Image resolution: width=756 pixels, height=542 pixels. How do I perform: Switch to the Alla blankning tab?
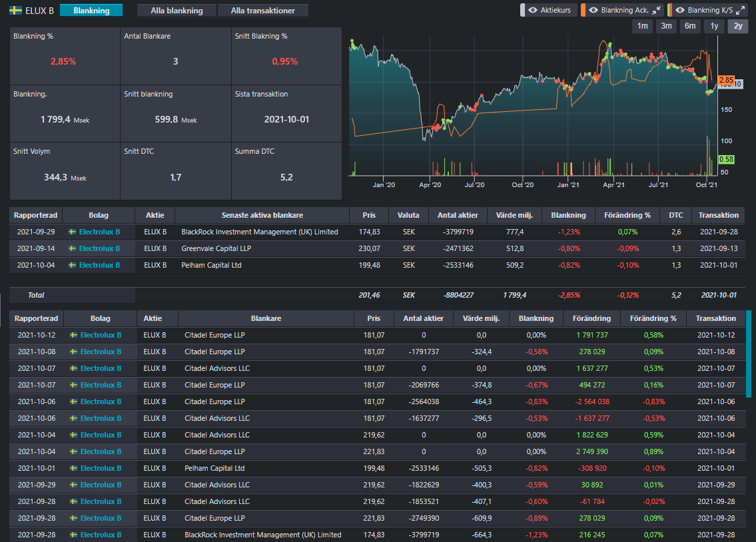coord(177,11)
